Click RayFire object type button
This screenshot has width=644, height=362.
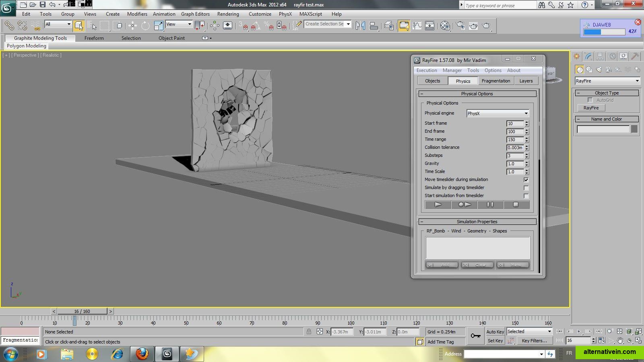[591, 108]
